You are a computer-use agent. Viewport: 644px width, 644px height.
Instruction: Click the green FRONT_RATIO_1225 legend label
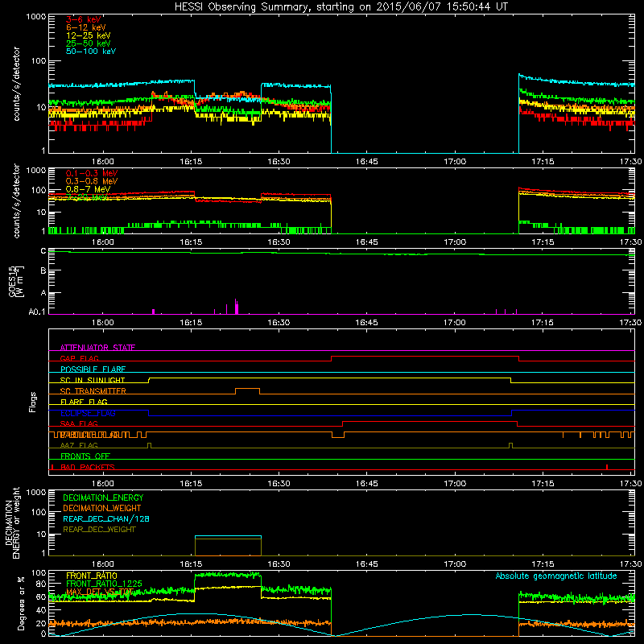pyautogui.click(x=104, y=584)
